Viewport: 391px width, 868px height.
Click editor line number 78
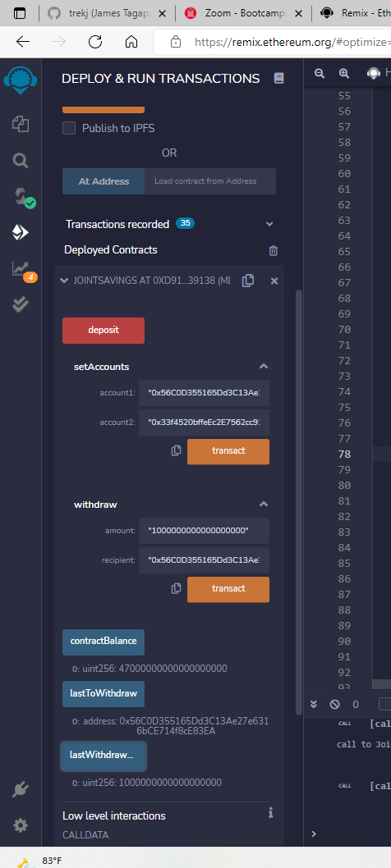tap(344, 455)
